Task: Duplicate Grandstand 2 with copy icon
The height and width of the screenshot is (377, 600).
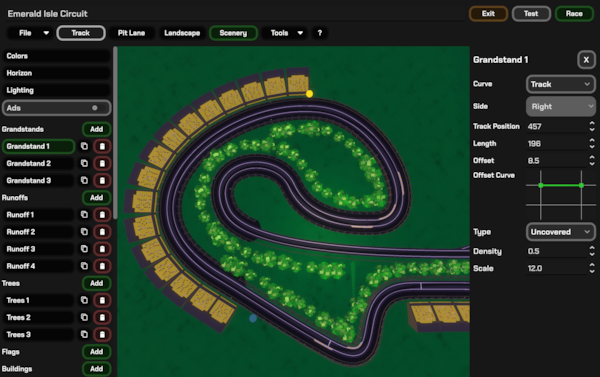Action: pos(84,163)
